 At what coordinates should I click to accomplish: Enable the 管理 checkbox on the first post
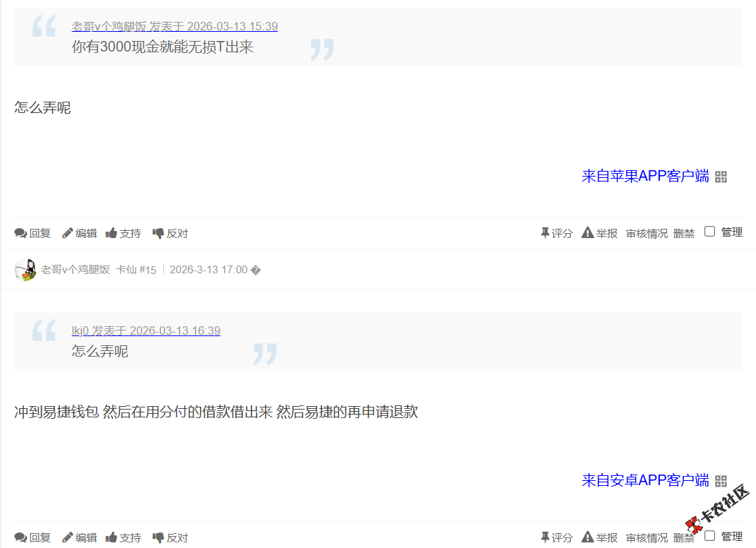tap(709, 230)
